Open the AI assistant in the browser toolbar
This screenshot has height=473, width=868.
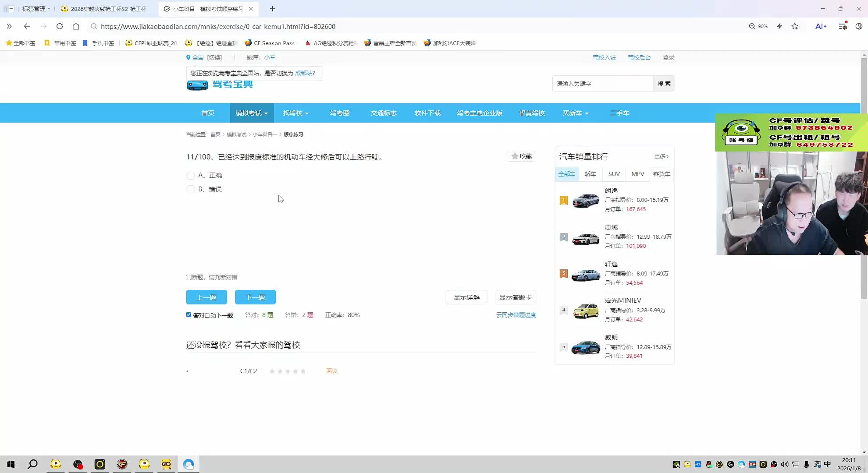820,26
